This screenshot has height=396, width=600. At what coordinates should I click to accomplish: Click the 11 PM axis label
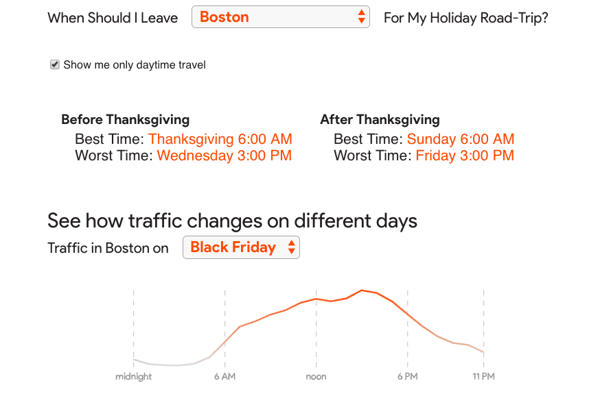pos(484,376)
